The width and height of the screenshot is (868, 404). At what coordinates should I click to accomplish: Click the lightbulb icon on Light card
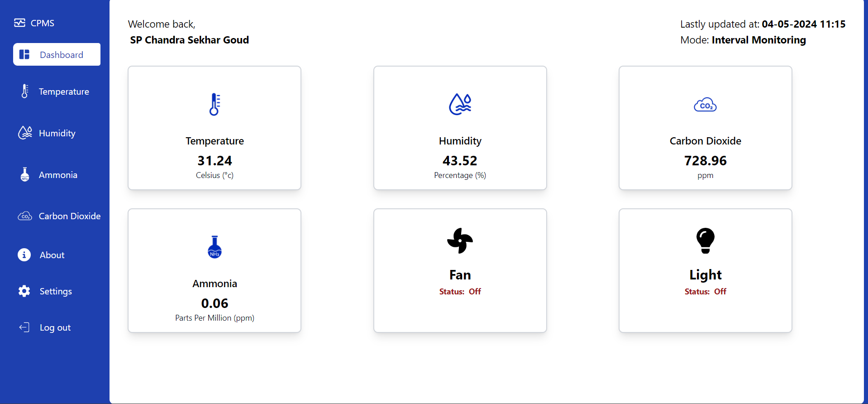click(x=705, y=240)
